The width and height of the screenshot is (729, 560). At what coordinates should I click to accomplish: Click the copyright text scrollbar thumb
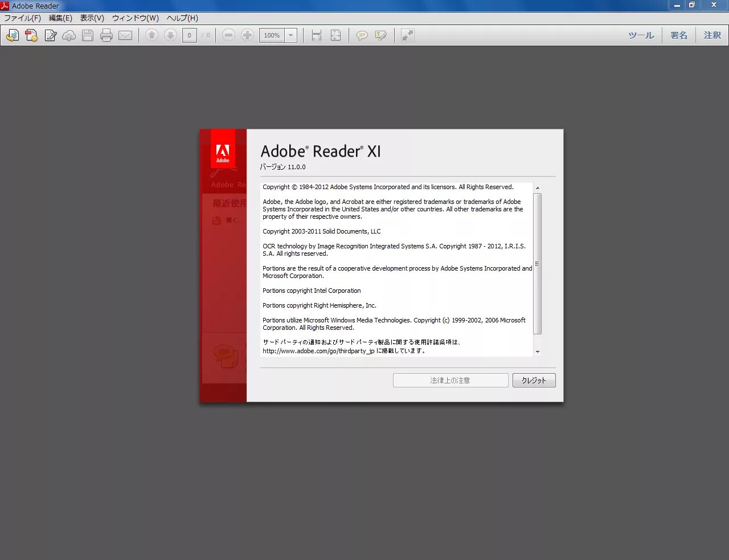point(538,264)
